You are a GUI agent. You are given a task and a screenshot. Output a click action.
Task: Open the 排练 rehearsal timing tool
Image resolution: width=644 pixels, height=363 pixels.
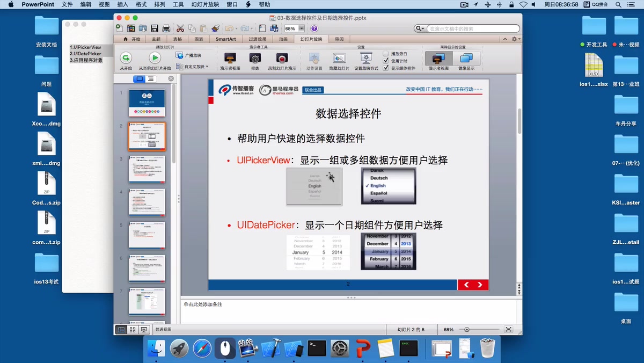pos(255,56)
